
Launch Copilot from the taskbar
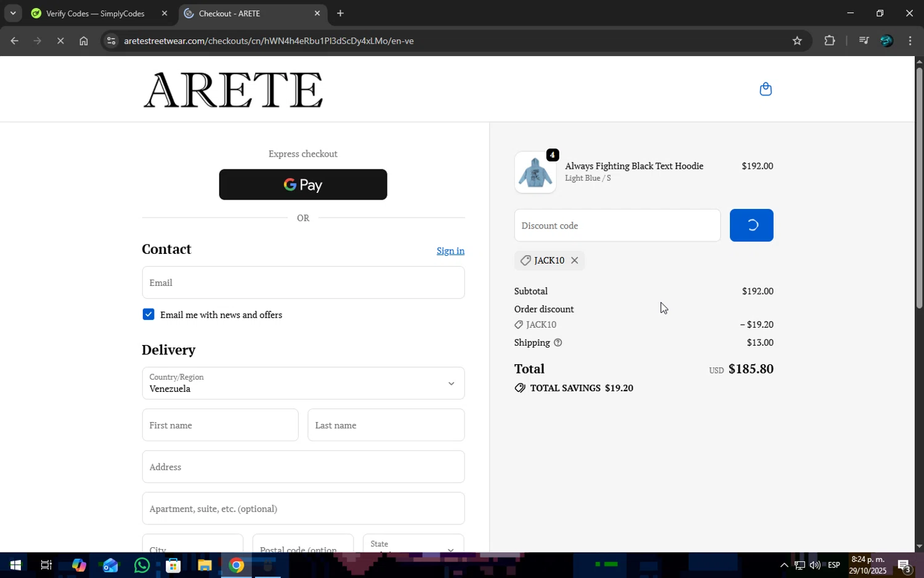(x=79, y=565)
